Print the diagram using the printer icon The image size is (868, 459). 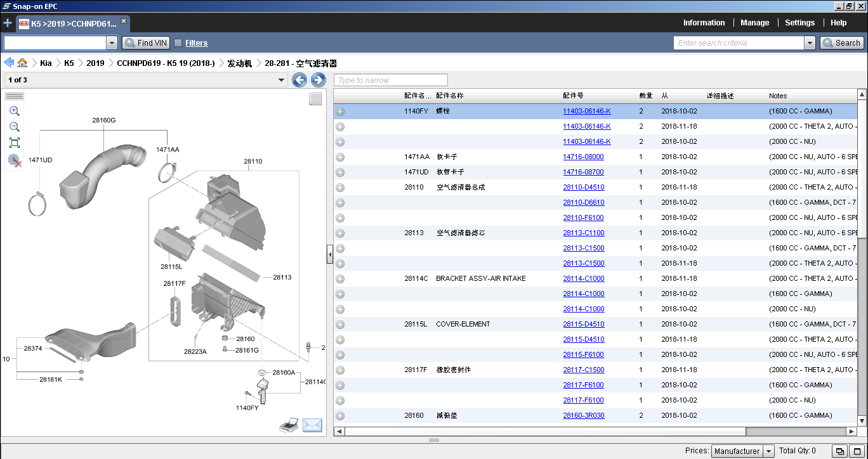(289, 425)
